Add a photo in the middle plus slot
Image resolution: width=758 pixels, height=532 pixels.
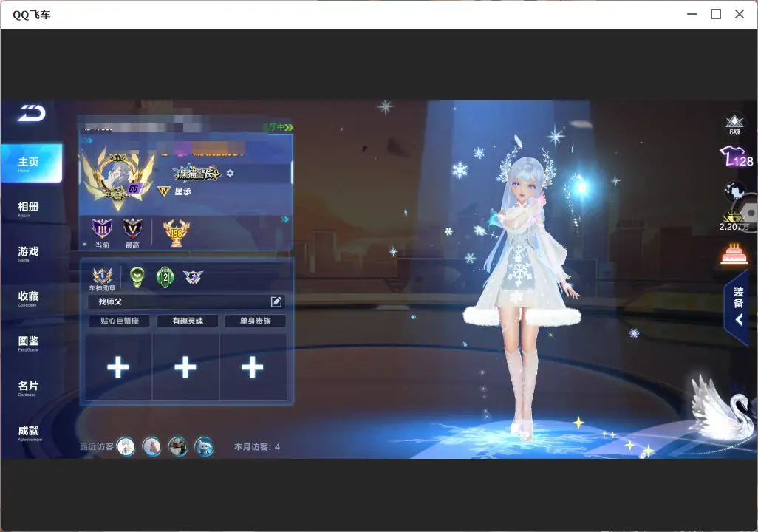(x=185, y=367)
